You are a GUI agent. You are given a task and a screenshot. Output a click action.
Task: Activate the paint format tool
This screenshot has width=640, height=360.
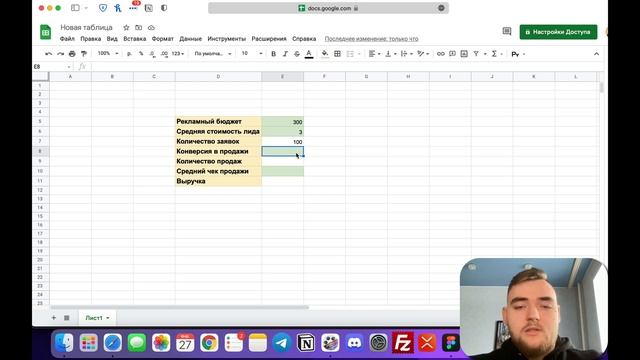click(x=84, y=53)
